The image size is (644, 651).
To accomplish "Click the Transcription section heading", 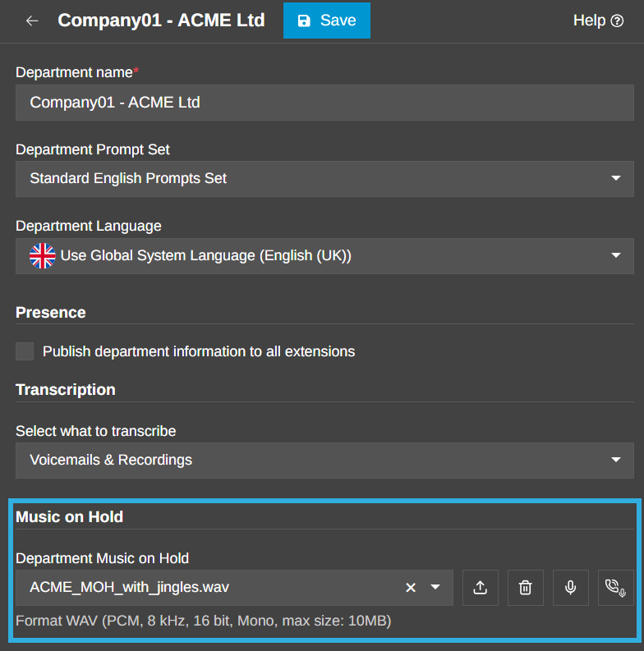I will [66, 390].
